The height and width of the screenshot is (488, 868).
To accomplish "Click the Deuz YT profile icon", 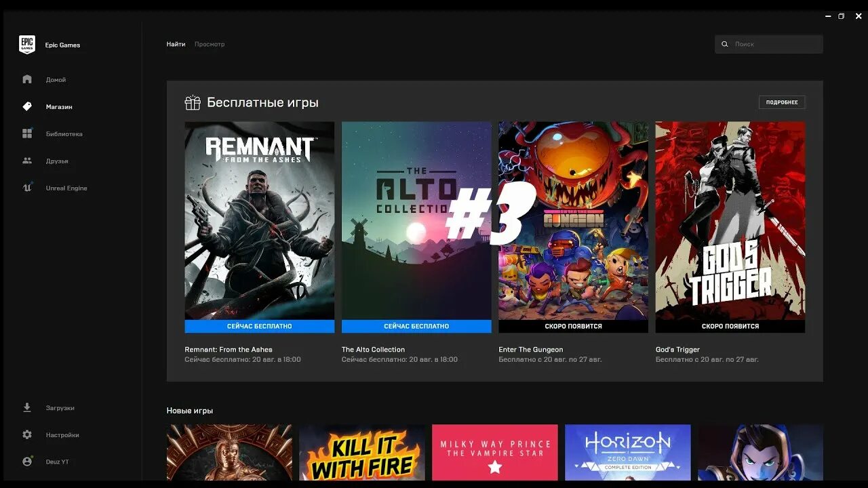I will coord(27,462).
